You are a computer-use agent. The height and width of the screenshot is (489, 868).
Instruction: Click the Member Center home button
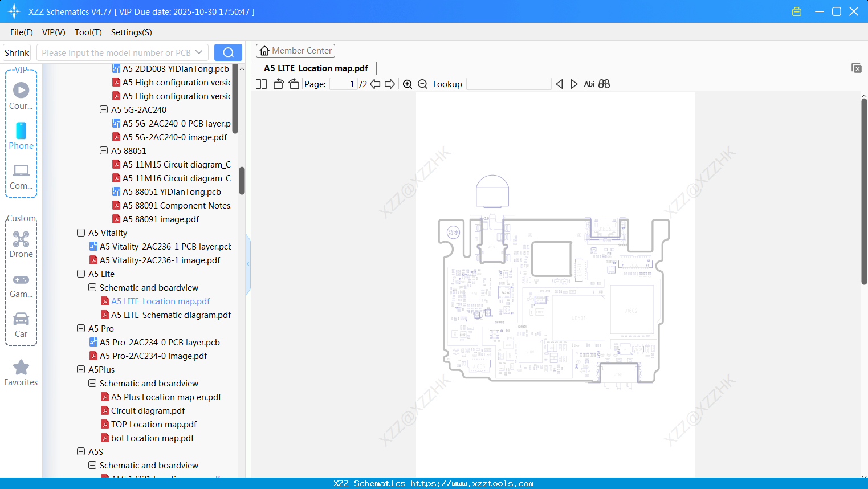tap(295, 51)
